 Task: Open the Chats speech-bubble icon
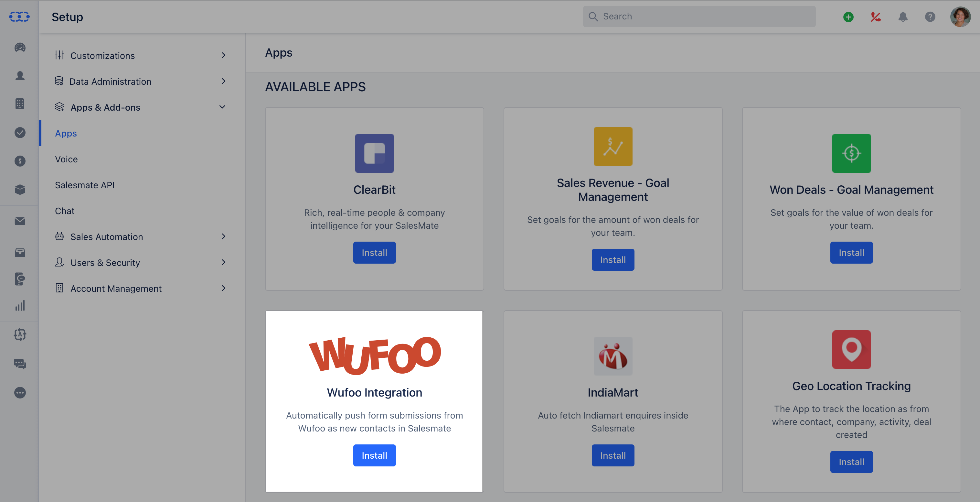click(x=19, y=364)
